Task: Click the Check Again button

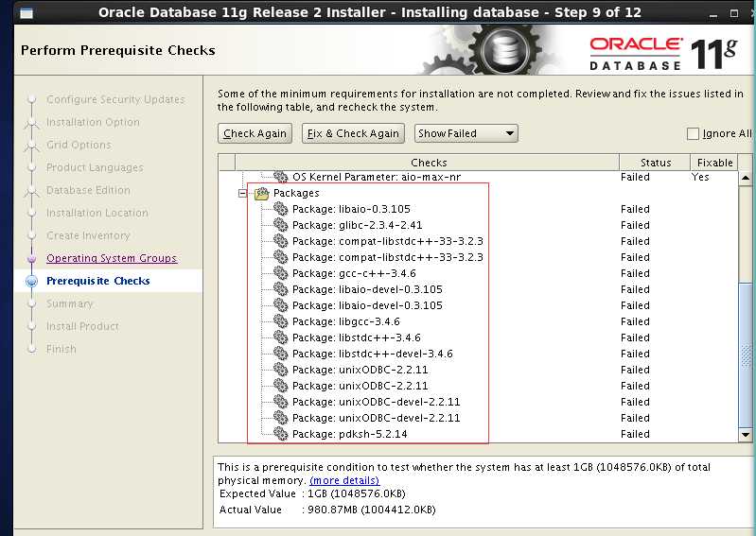Action: point(255,133)
